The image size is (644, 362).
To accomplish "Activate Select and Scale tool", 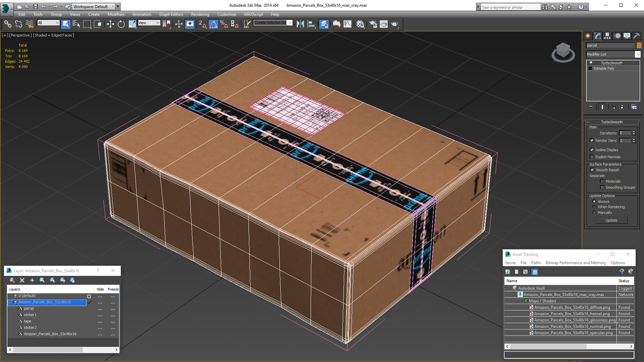I will point(132,24).
